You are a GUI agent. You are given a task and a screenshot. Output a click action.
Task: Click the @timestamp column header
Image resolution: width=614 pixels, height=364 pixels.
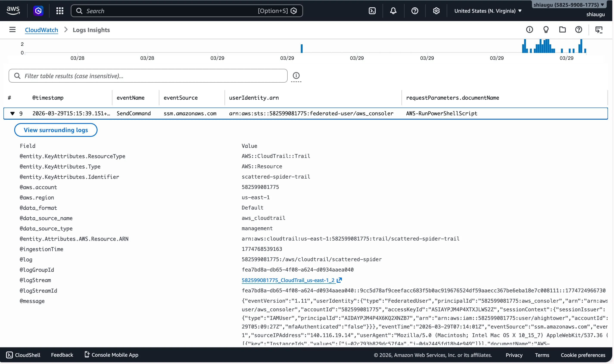pyautogui.click(x=48, y=98)
